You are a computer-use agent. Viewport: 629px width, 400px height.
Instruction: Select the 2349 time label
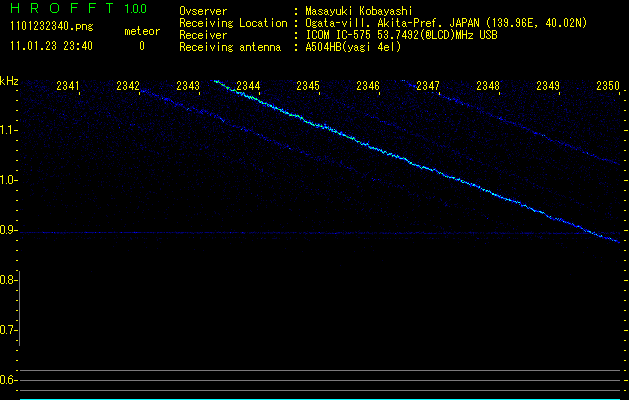coord(548,86)
